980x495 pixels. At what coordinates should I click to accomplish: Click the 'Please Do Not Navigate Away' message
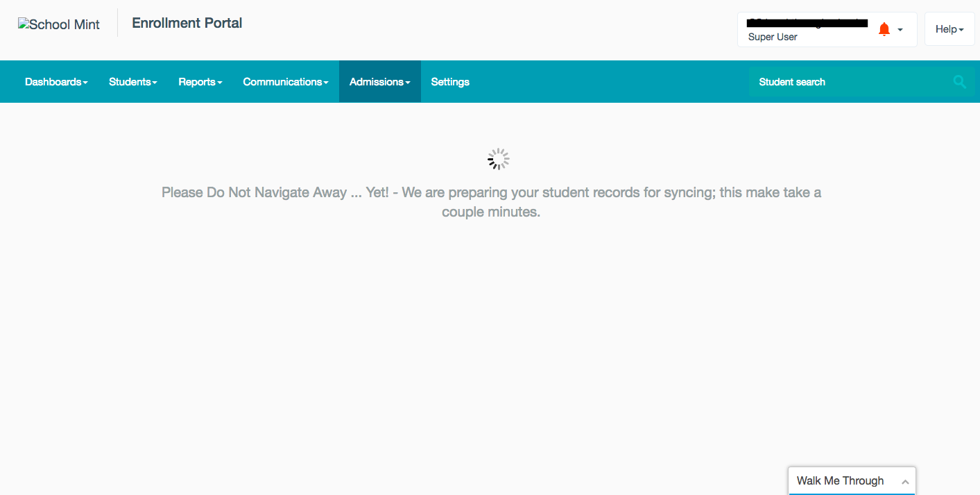pyautogui.click(x=491, y=202)
